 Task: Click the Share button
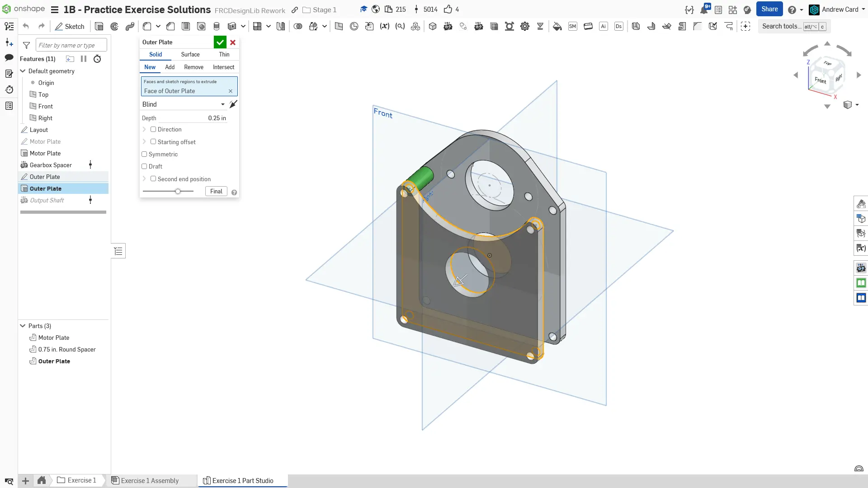coord(769,9)
